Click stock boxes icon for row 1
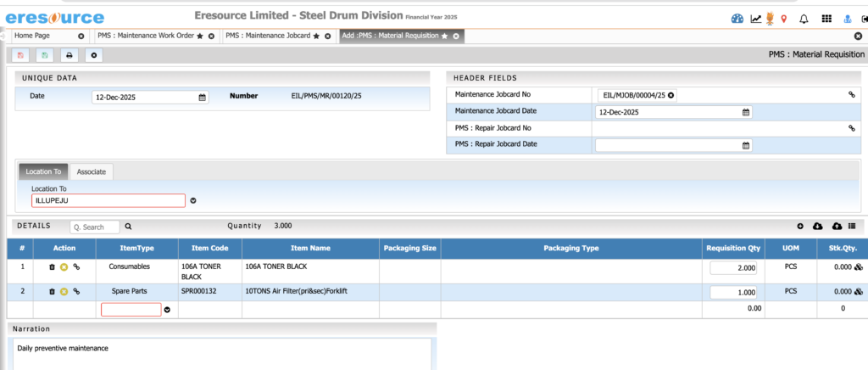 859,267
